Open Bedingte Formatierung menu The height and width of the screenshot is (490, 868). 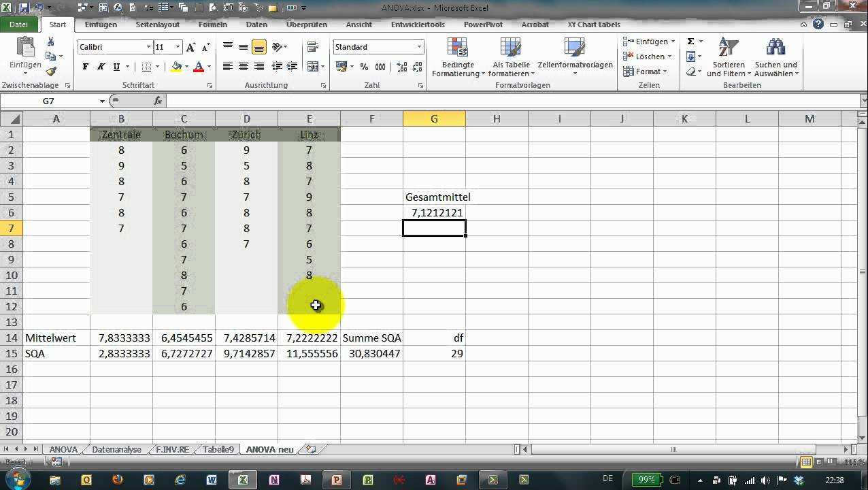458,58
